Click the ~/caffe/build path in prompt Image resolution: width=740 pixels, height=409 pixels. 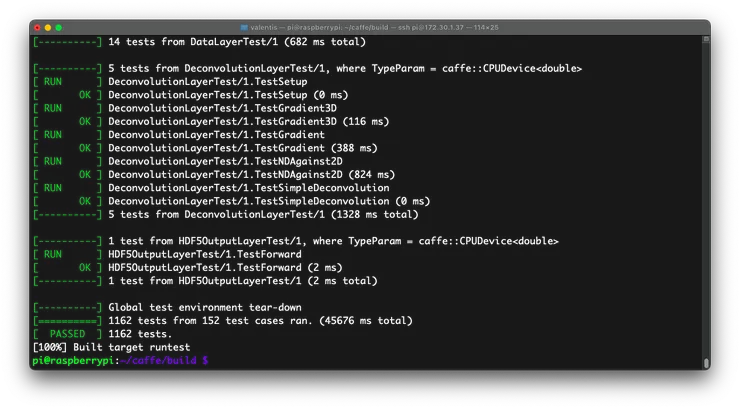pos(158,360)
